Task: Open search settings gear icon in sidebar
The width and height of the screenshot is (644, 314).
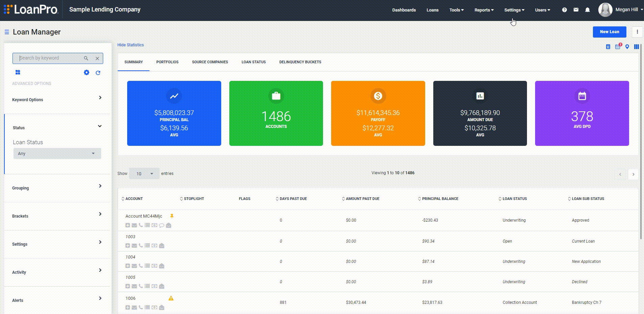Action: (87, 72)
